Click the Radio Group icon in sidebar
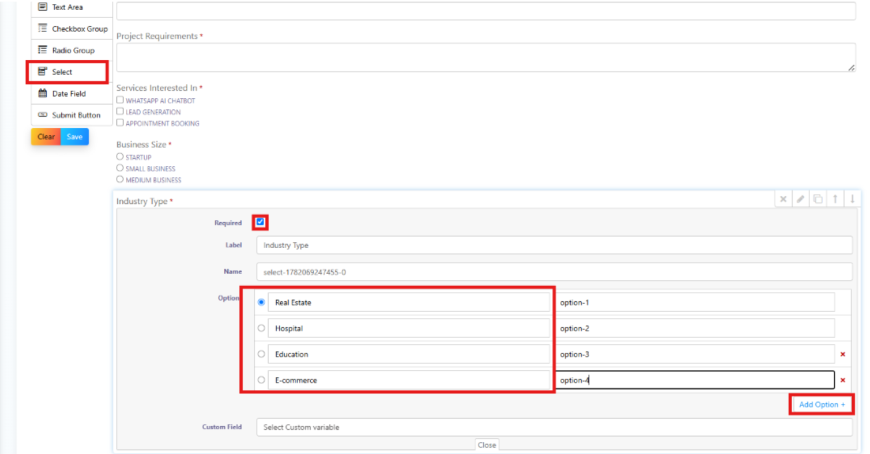This screenshot has width=870, height=454. pos(42,50)
